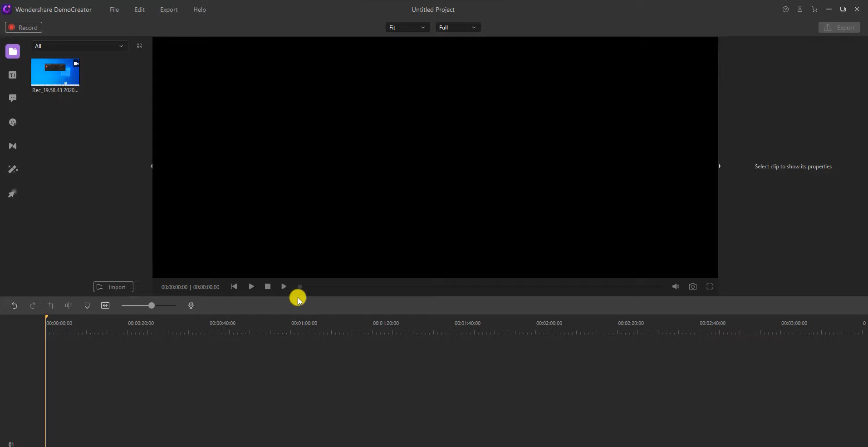The width and height of the screenshot is (868, 447).
Task: Open the Fit zoom dropdown
Action: [x=407, y=27]
